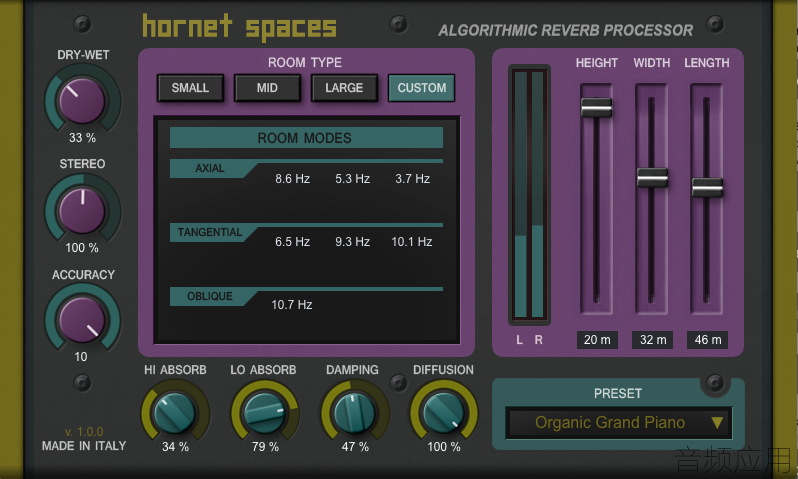Click the HEIGHT slider handle

pyautogui.click(x=596, y=107)
